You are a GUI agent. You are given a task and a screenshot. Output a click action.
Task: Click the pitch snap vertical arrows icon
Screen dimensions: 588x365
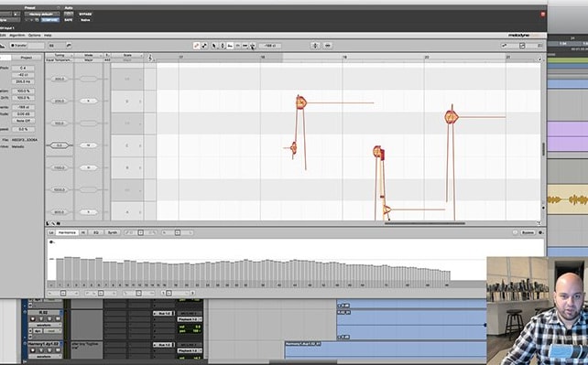coord(315,46)
